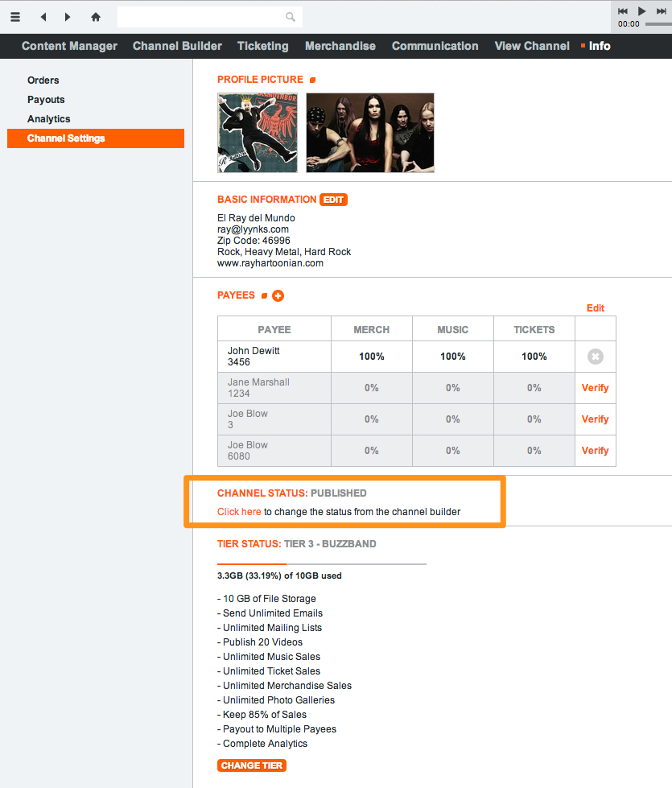Image resolution: width=672 pixels, height=788 pixels.
Task: Follow the 'Click here' channel status link
Action: [x=239, y=512]
